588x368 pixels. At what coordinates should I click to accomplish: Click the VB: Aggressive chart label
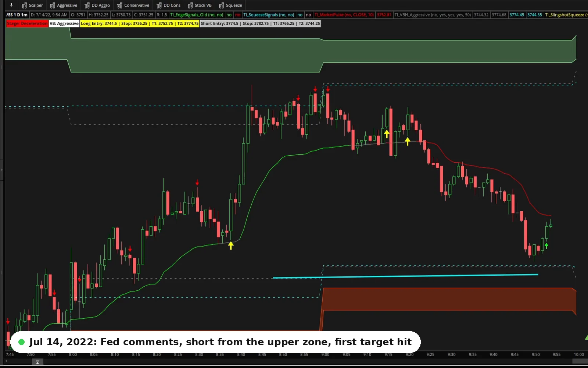coord(64,24)
